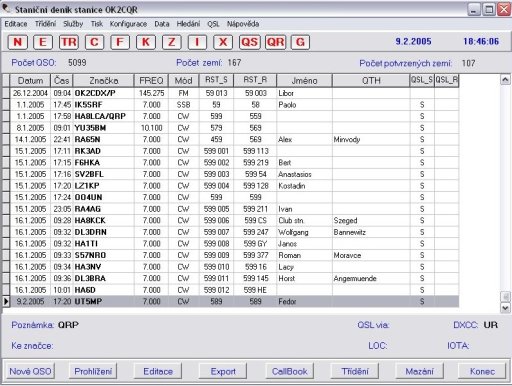
Task: Open the Konfigurace menu
Action: coord(128,24)
